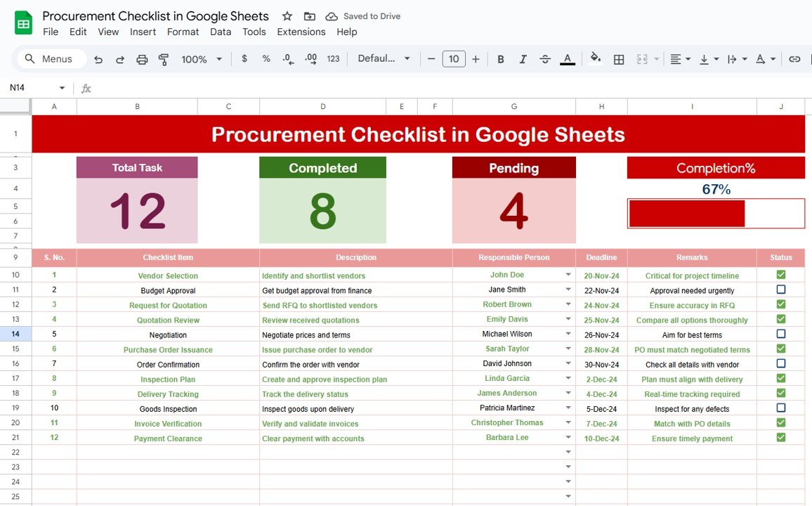Open the File menu
The height and width of the screenshot is (506, 812).
(51, 32)
